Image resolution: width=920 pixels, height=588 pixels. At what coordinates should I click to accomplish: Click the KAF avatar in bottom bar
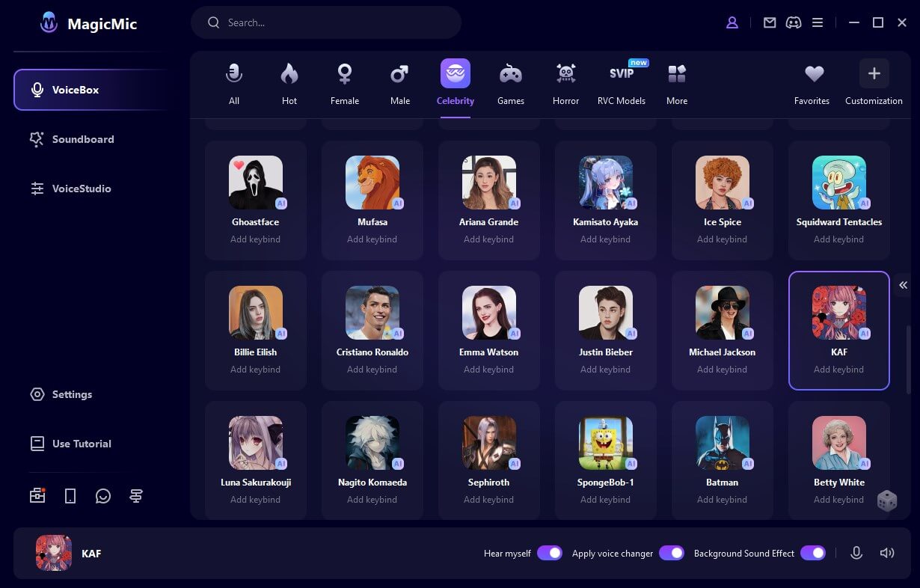(x=54, y=554)
